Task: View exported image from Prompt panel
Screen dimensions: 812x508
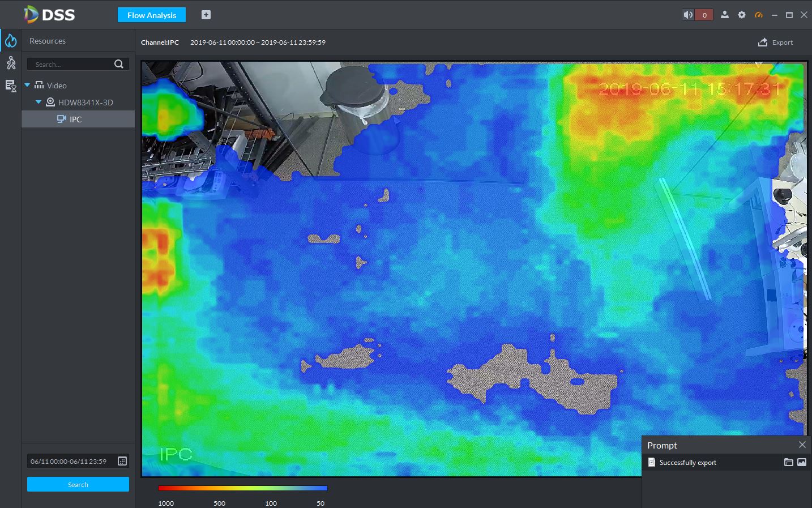Action: click(802, 462)
